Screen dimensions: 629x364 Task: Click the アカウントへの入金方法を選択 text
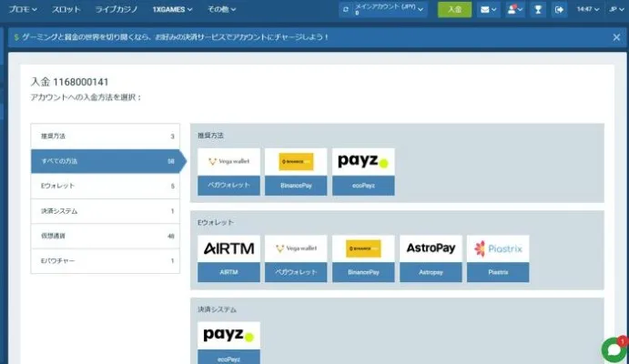point(86,97)
